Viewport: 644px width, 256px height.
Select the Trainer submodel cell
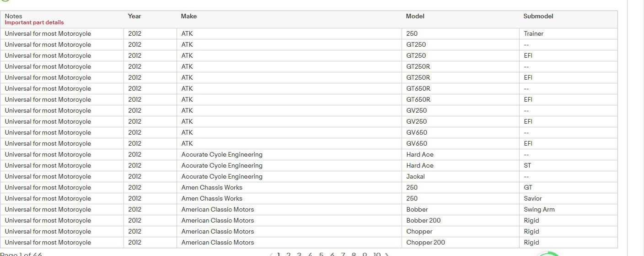point(533,34)
